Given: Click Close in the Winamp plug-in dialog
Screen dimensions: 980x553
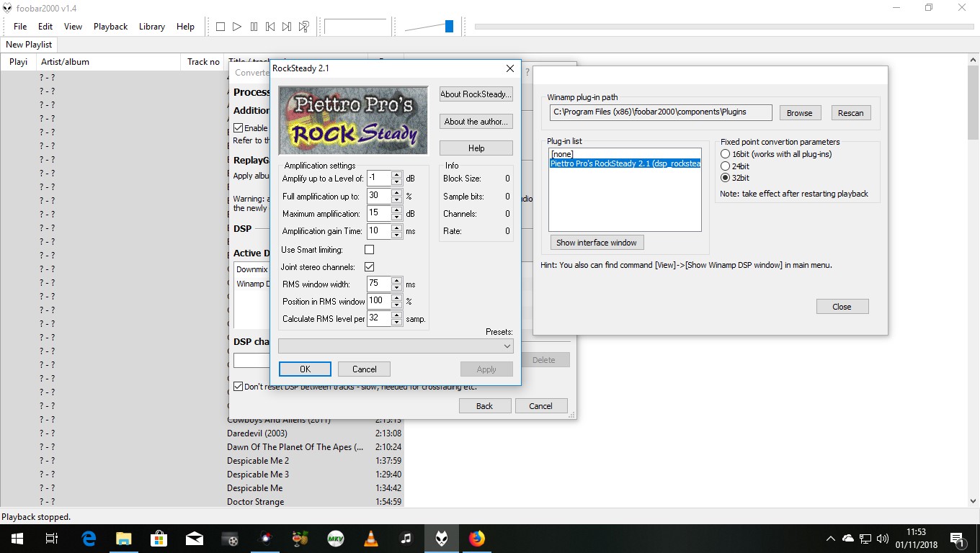Looking at the screenshot, I should click(x=842, y=307).
